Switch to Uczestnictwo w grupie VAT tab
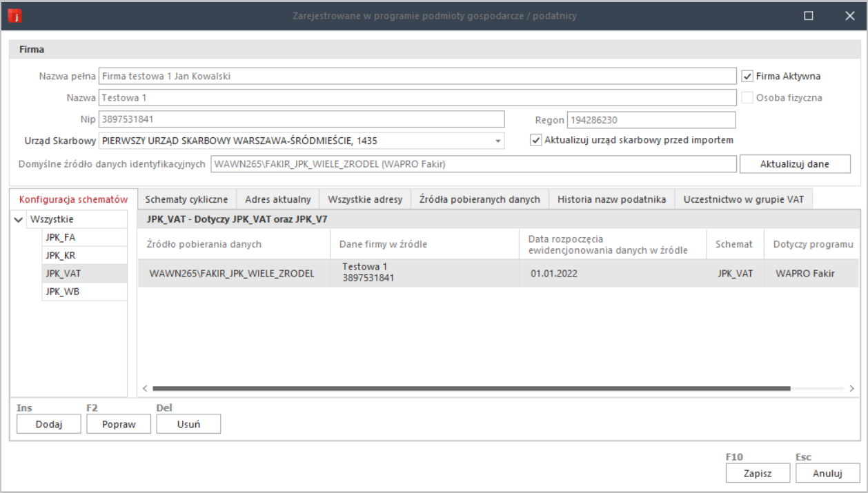Image resolution: width=868 pixels, height=493 pixels. (x=744, y=199)
